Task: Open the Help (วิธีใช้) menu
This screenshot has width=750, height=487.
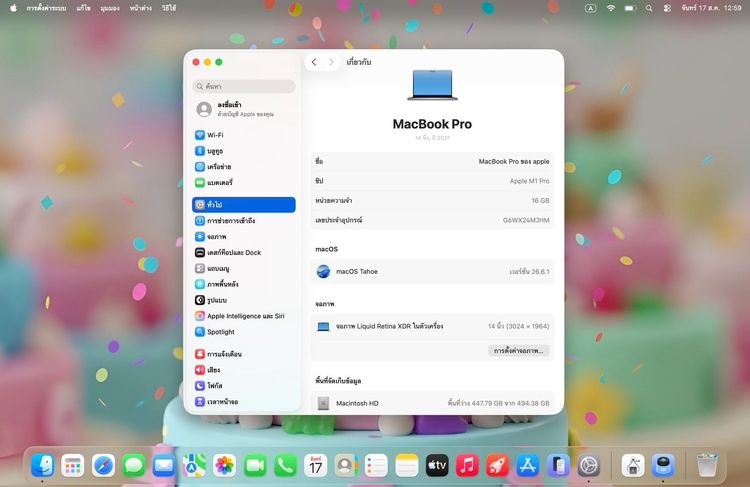Action: [x=168, y=8]
